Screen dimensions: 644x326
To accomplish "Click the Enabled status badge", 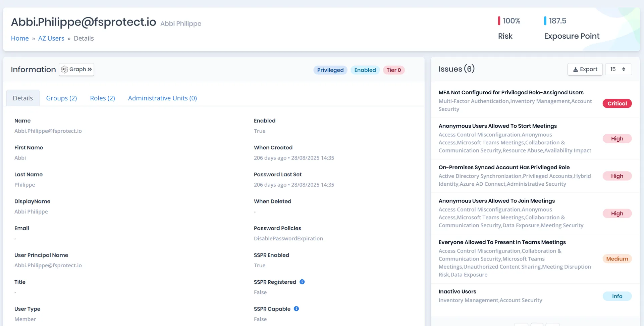I will pos(365,70).
